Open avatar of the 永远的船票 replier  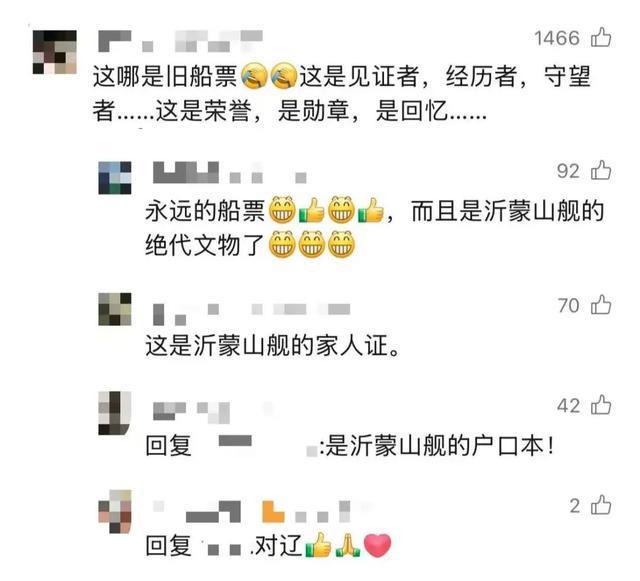coord(115,178)
